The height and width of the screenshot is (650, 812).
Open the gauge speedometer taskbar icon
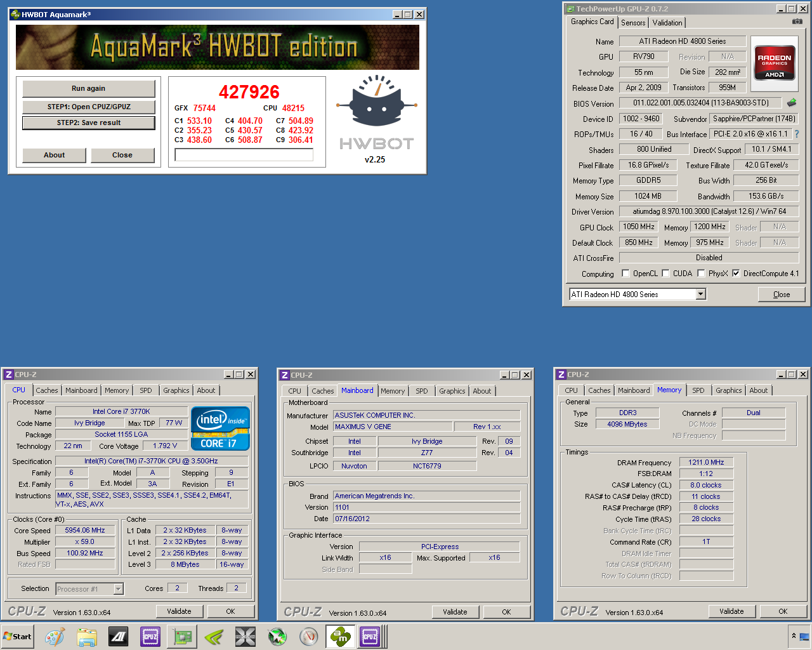pos(309,637)
